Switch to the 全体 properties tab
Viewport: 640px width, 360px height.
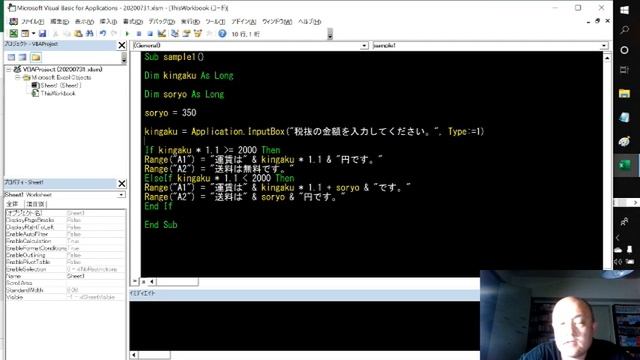[x=12, y=204]
